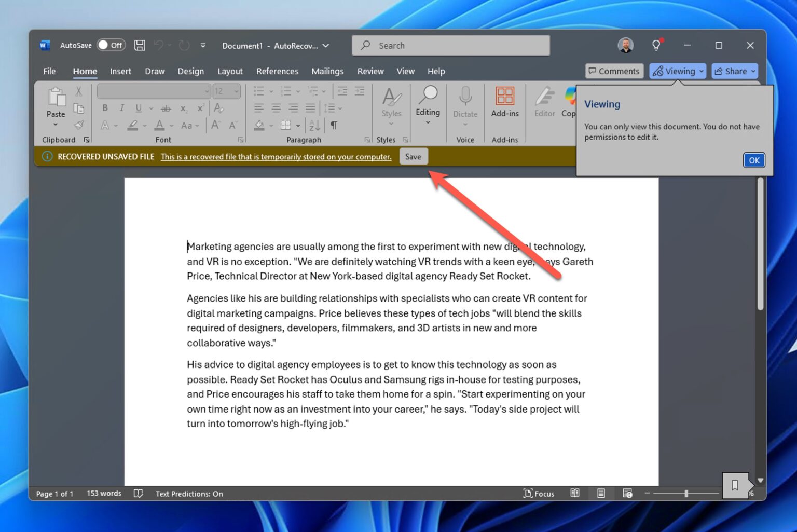797x532 pixels.
Task: Open the Mailings tab
Action: (327, 71)
